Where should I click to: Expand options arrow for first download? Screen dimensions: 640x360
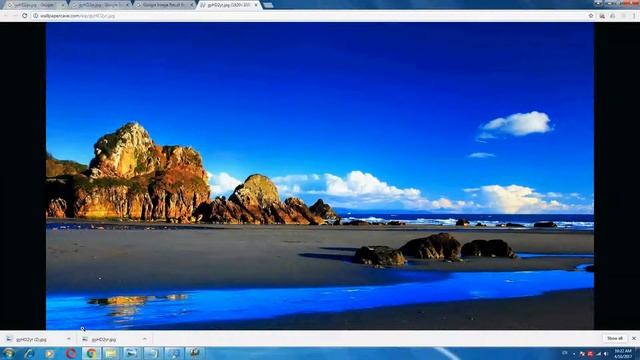click(69, 339)
